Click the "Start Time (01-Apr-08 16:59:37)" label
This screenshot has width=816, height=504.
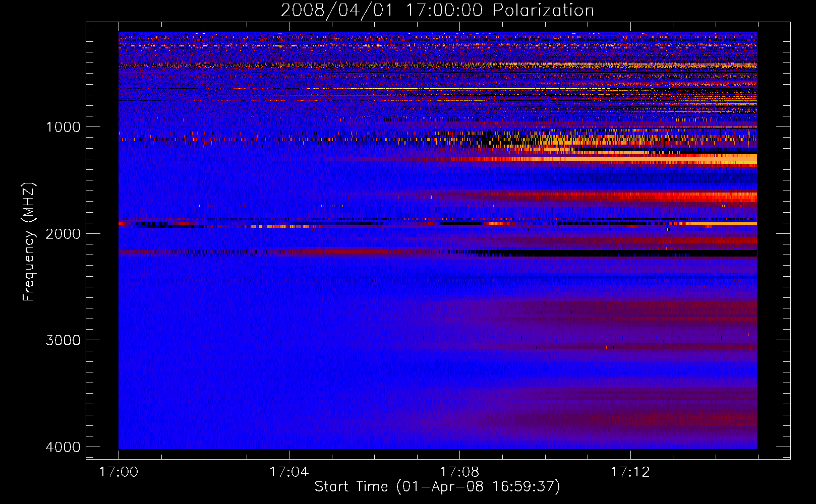coord(437,487)
